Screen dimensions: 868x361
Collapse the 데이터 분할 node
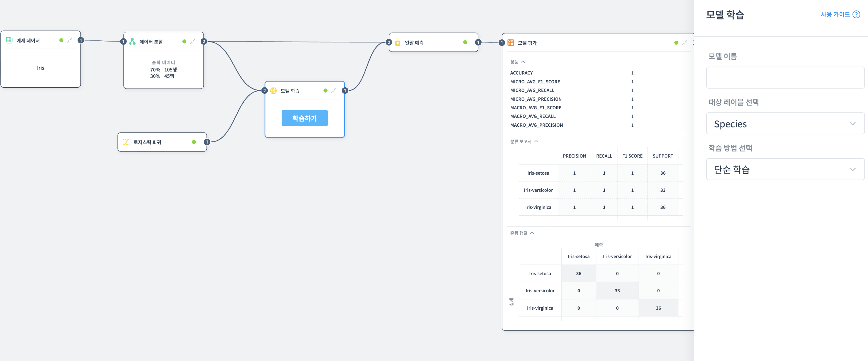point(192,42)
